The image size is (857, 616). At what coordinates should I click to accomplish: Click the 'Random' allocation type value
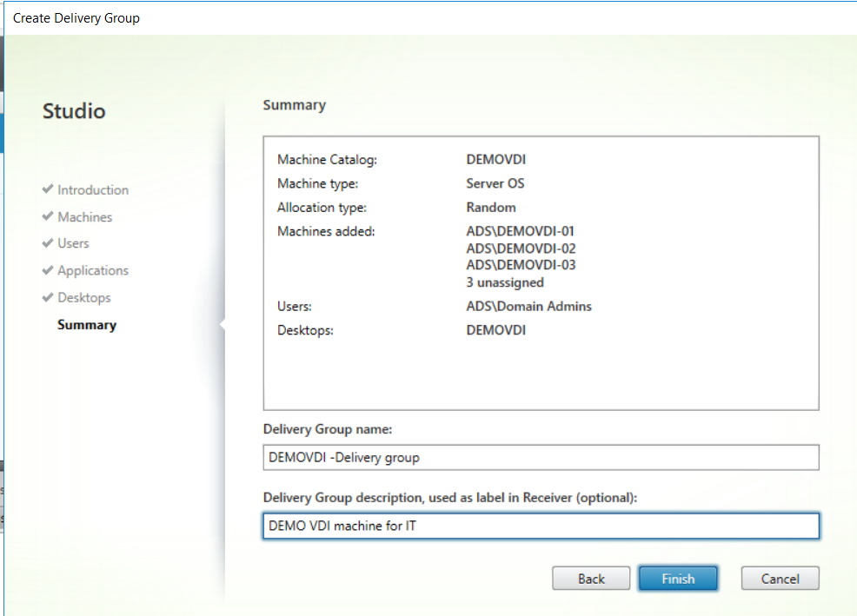pyautogui.click(x=491, y=208)
